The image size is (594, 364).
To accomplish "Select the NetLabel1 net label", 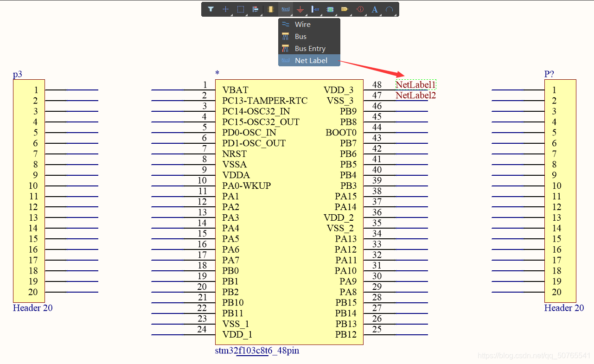I will click(416, 85).
